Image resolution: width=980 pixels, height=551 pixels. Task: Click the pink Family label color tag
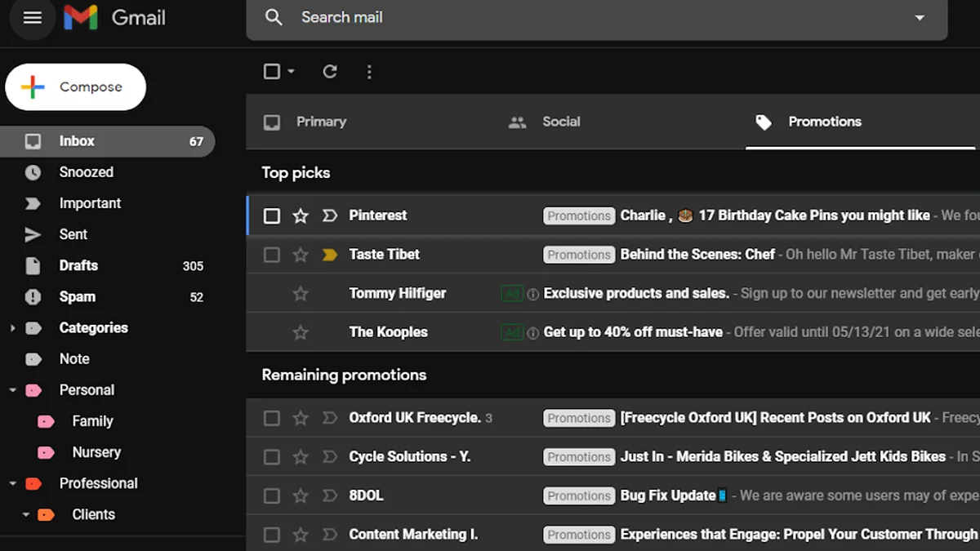(47, 421)
